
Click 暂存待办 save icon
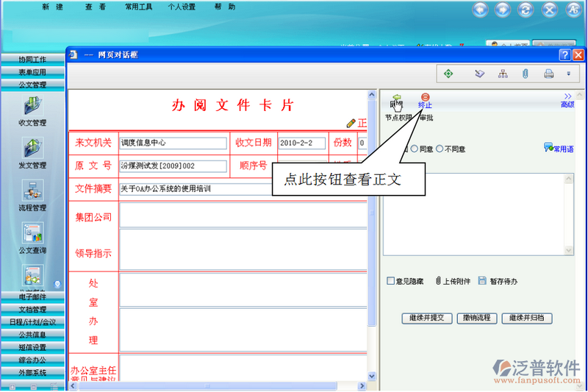(482, 281)
